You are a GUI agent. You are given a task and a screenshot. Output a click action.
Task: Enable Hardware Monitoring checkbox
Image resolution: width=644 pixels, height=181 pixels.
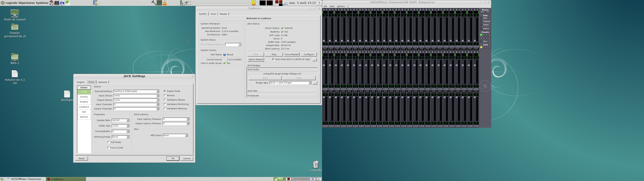click(x=165, y=104)
